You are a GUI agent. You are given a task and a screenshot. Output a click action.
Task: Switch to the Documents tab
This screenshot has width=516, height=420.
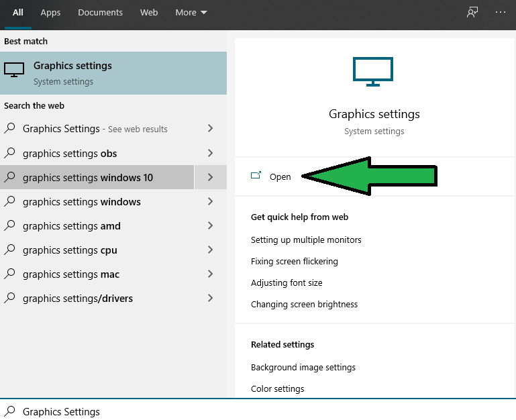[x=101, y=13]
